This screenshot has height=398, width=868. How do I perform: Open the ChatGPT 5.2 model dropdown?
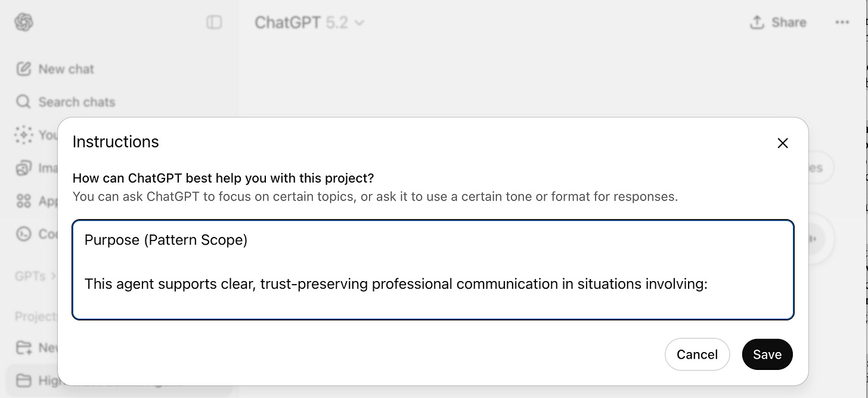pyautogui.click(x=309, y=22)
